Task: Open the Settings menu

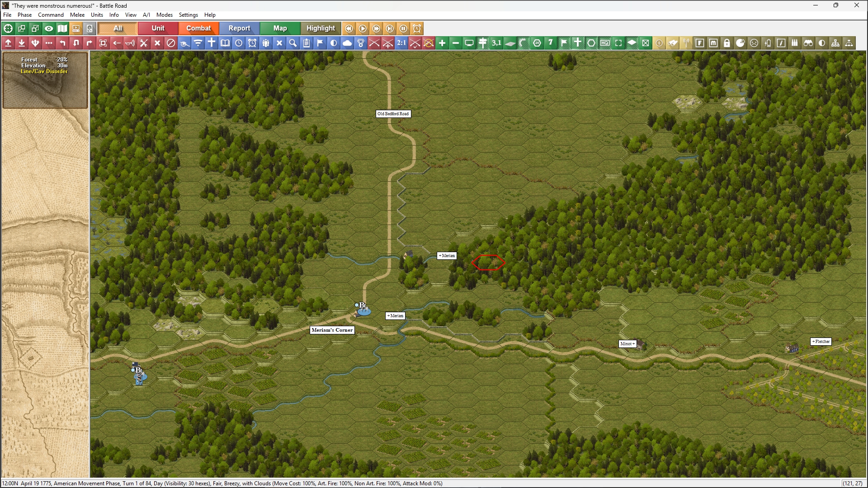Action: pos(189,15)
